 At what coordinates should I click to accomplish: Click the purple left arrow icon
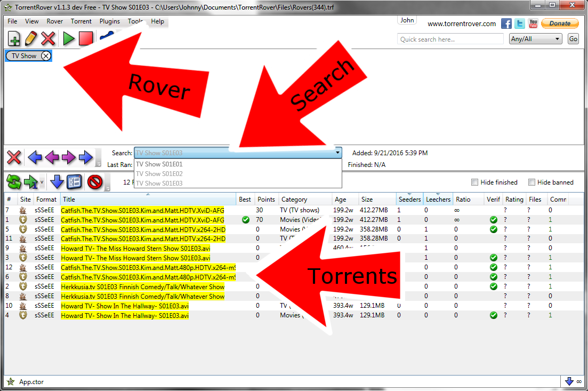pyautogui.click(x=52, y=157)
